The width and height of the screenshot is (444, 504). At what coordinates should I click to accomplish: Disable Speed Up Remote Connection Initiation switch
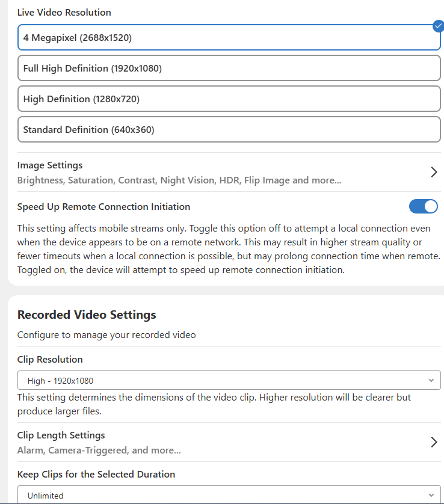(x=423, y=207)
